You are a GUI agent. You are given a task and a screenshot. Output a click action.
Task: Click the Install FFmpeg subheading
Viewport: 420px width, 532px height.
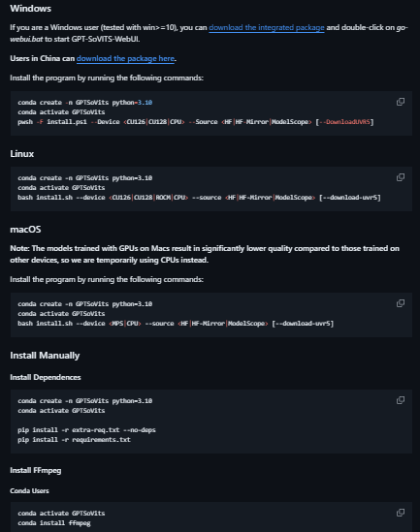coord(36,470)
